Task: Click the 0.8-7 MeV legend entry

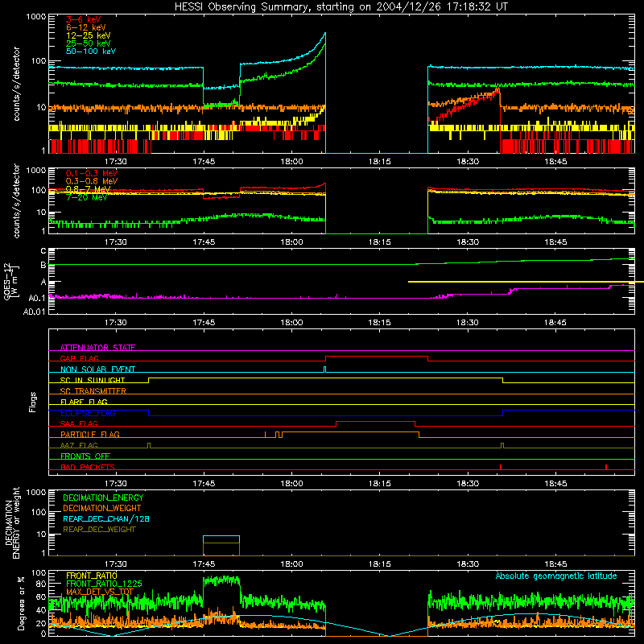Action: coord(89,189)
